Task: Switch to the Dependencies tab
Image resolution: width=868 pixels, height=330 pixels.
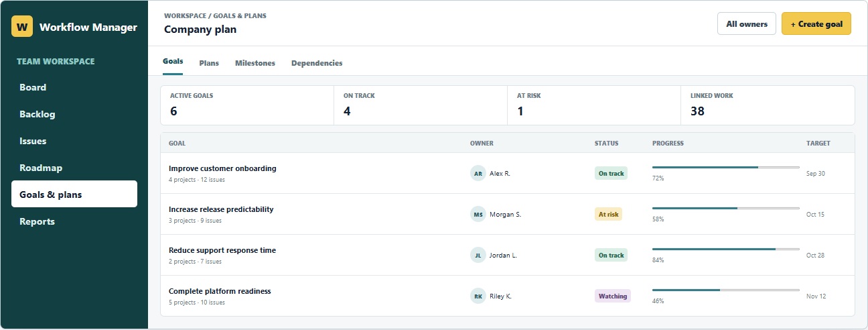Action: point(317,63)
